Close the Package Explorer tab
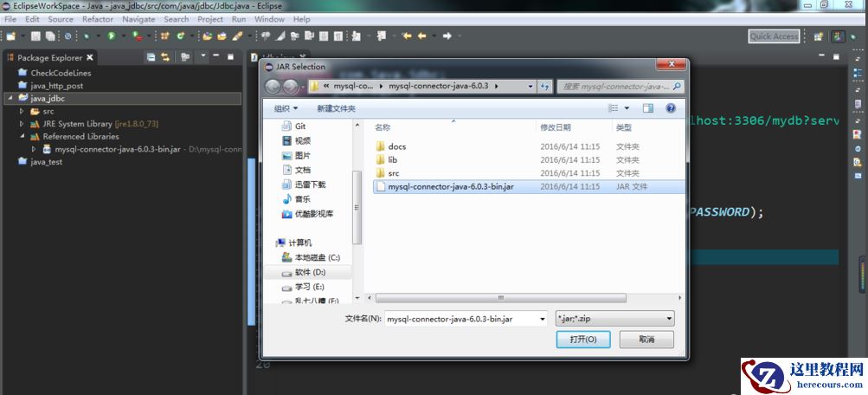868x395 pixels. [90, 58]
